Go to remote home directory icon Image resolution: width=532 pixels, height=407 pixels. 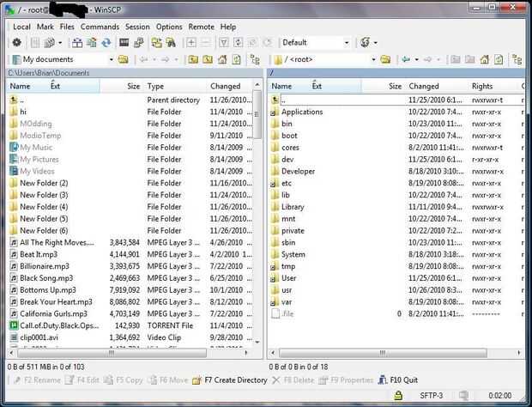(x=485, y=60)
